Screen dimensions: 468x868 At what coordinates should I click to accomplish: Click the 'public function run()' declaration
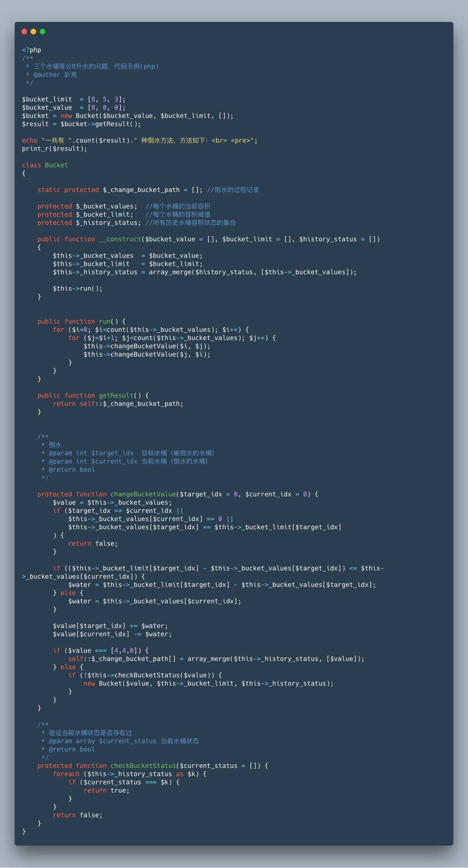pos(81,321)
